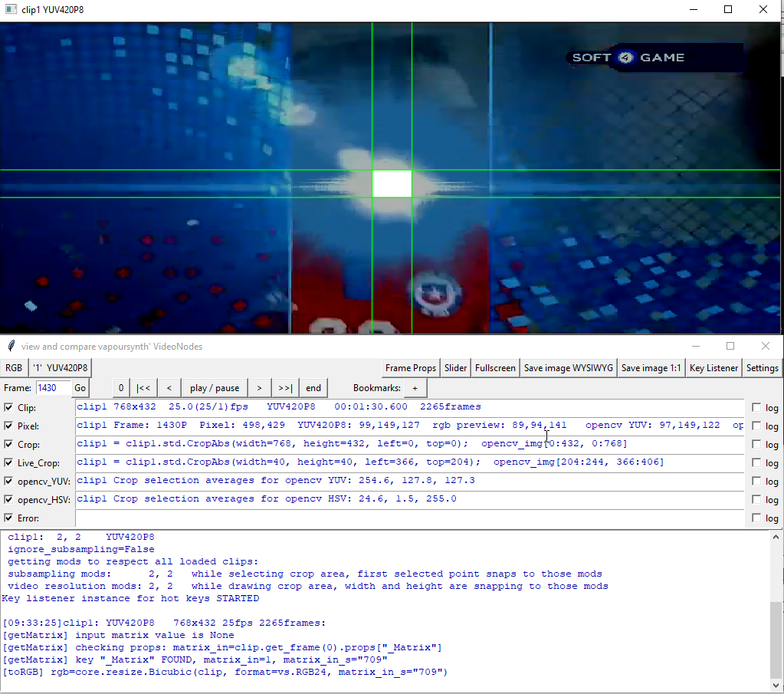784x694 pixels.
Task: Step forward one frame with >
Action: pyautogui.click(x=259, y=388)
